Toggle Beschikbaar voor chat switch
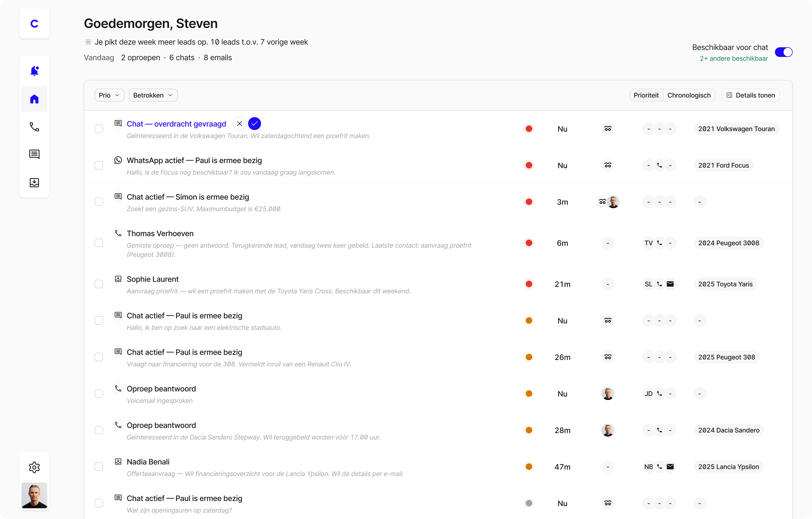This screenshot has height=519, width=812. coord(783,52)
